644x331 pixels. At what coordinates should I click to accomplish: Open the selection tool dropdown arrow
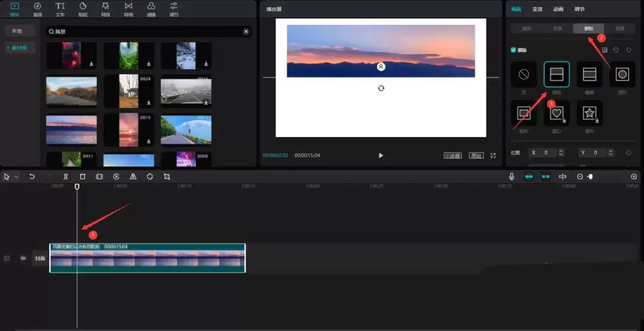click(x=16, y=177)
